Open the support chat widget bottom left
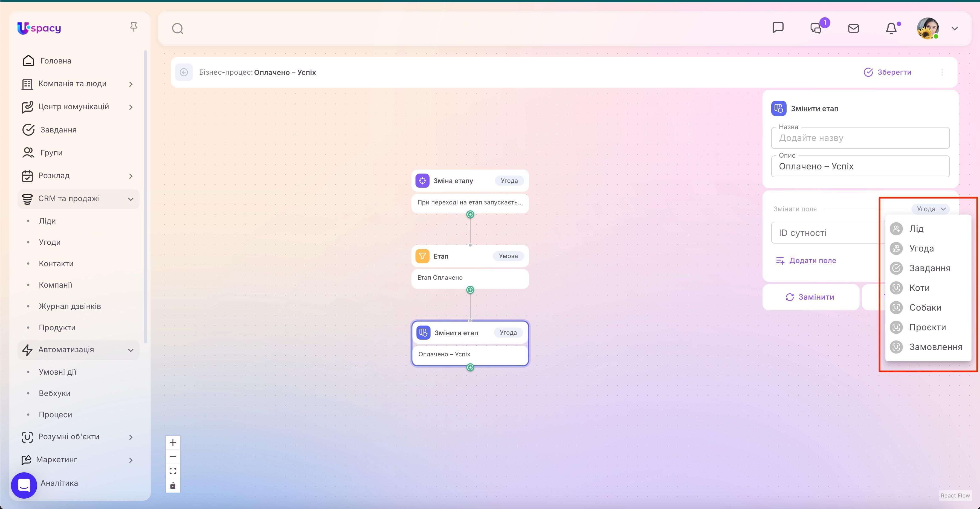This screenshot has width=980, height=509. 24,485
